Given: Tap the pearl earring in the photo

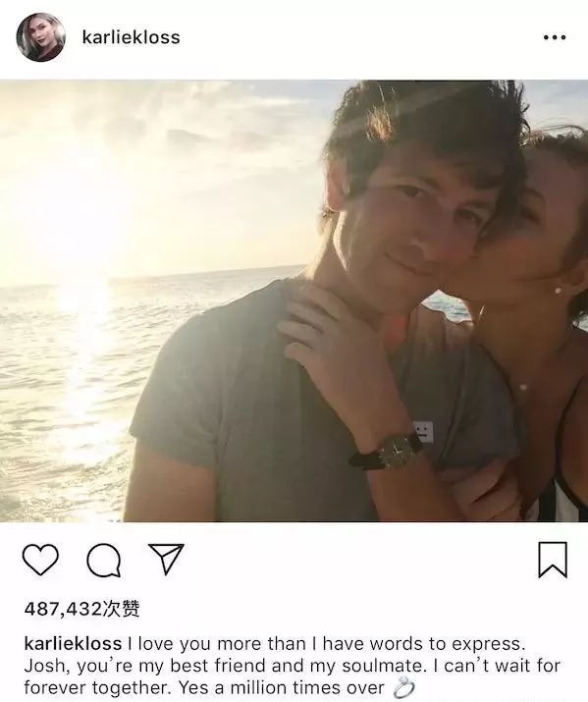Looking at the screenshot, I should pos(558,291).
